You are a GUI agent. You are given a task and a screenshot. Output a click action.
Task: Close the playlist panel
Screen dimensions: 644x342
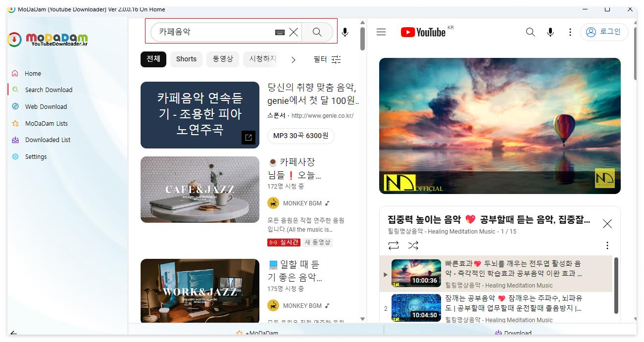pyautogui.click(x=607, y=224)
